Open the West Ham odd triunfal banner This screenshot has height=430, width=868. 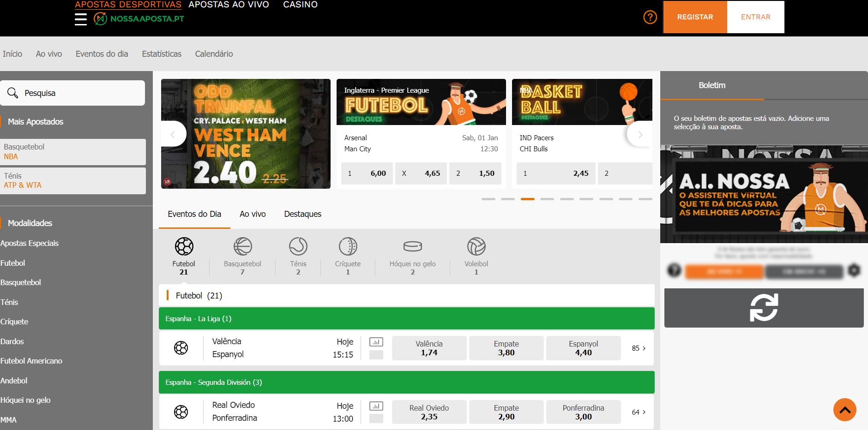point(246,134)
